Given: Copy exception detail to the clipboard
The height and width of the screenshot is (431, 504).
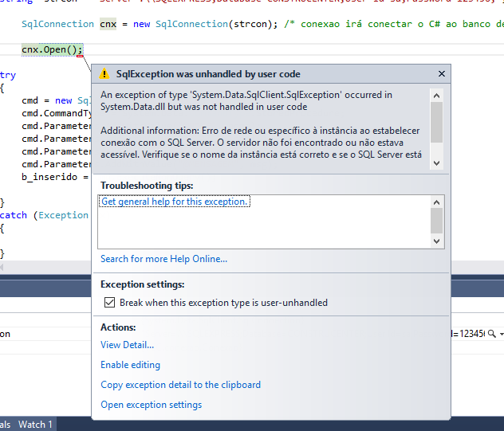Looking at the screenshot, I should 181,385.
